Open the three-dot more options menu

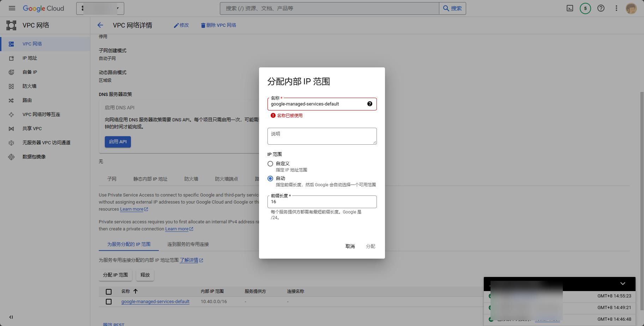click(x=616, y=8)
